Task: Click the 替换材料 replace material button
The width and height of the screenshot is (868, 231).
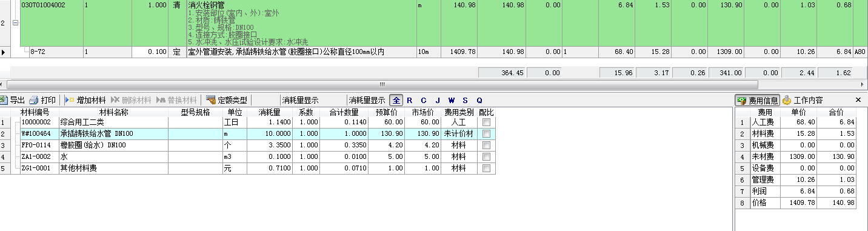Action: (x=176, y=100)
